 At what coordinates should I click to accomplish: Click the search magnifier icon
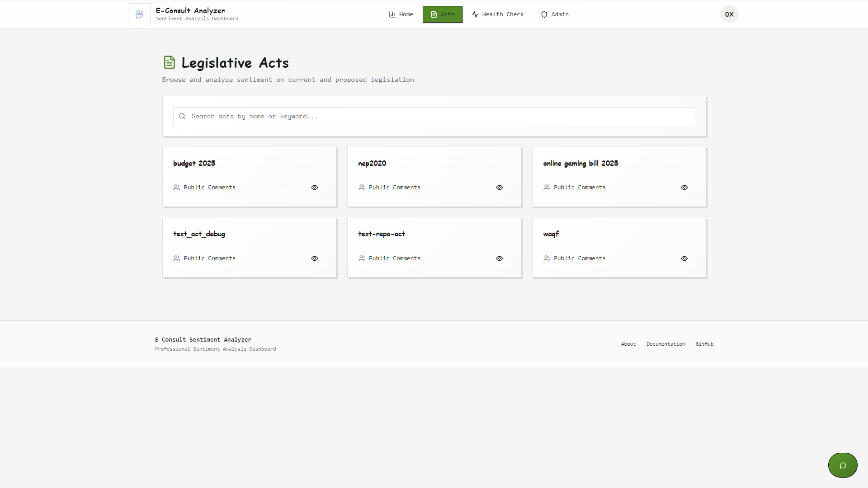pyautogui.click(x=182, y=116)
